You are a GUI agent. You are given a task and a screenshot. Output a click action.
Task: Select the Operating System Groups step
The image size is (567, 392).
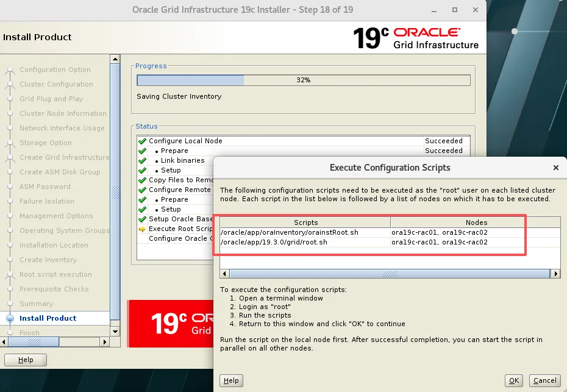click(x=65, y=230)
